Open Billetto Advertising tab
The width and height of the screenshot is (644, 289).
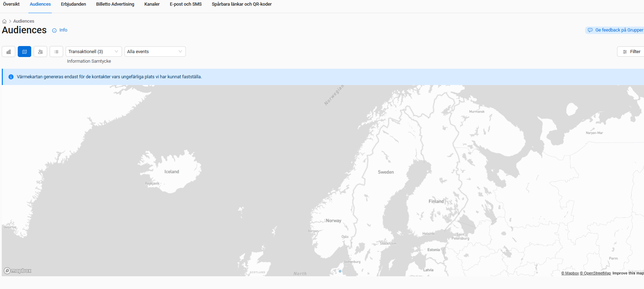click(115, 4)
